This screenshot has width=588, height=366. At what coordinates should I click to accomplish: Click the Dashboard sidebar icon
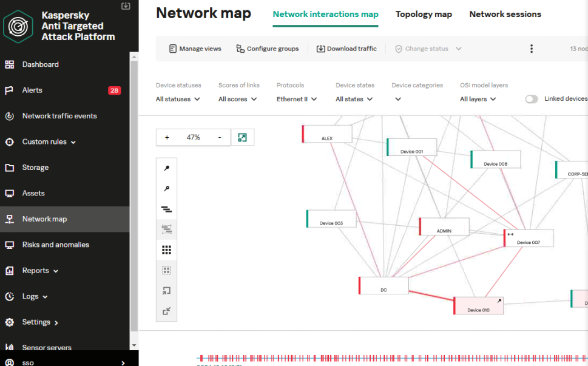[x=9, y=64]
